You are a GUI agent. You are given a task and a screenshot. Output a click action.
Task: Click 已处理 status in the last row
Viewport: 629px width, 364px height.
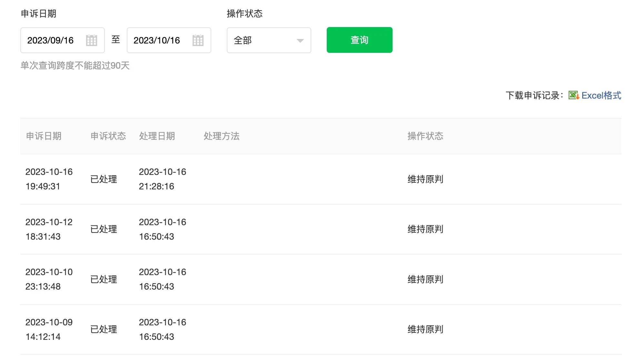tap(104, 329)
